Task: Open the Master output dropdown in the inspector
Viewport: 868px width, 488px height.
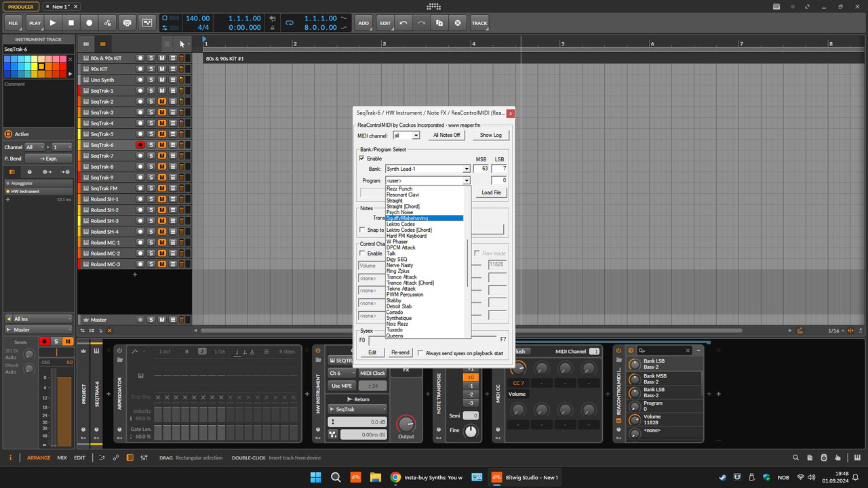Action: point(38,330)
